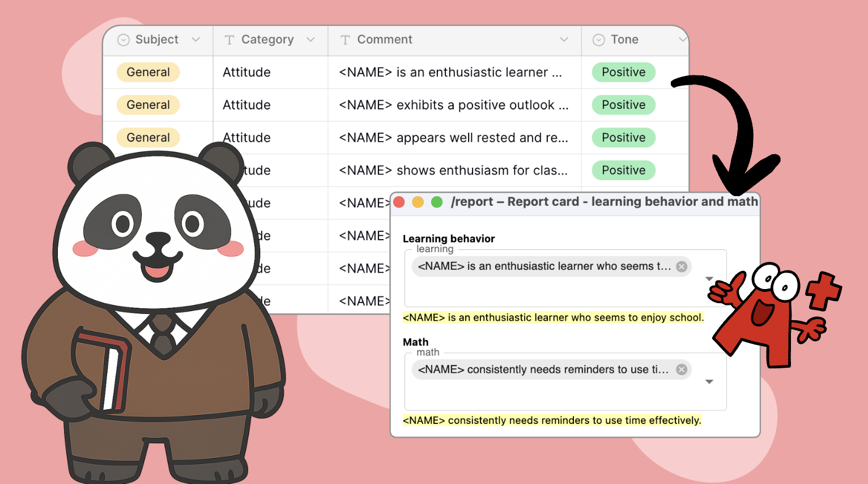Open comment '<NAME> is an enthusiastic learner ...' cell

(454, 72)
